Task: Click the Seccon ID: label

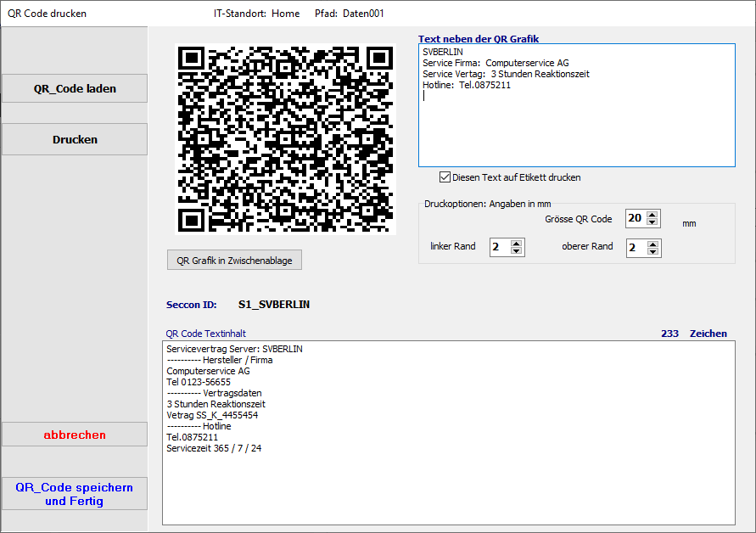Action: click(x=192, y=305)
